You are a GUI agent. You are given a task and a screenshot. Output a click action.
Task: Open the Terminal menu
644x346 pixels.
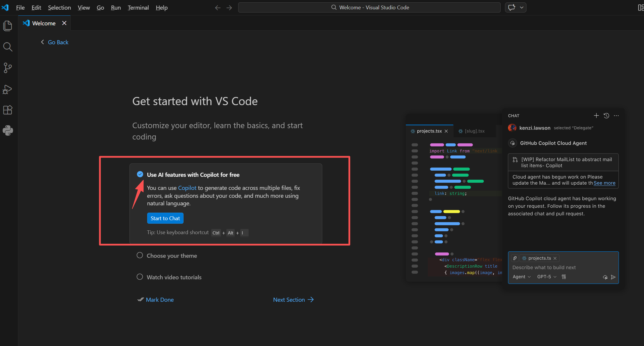coord(138,8)
